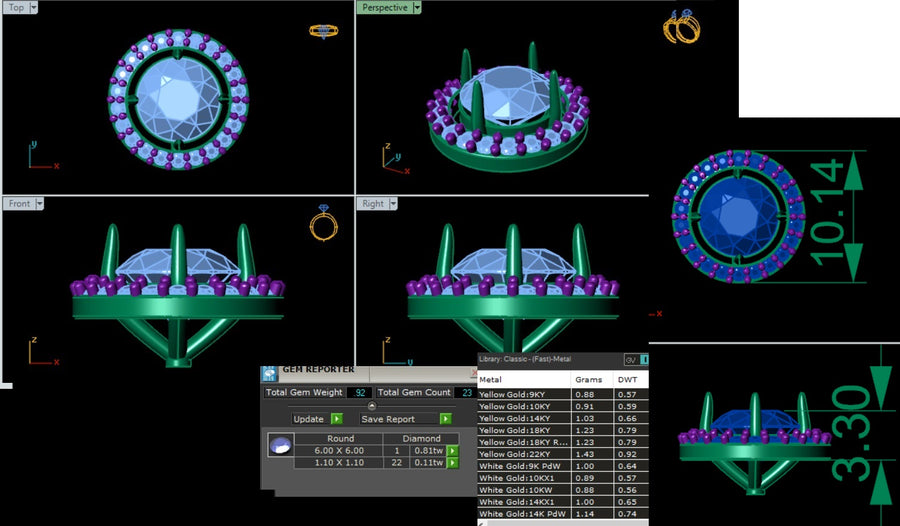Open the Right viewport dropdown arrow
Image resolution: width=900 pixels, height=526 pixels.
(x=393, y=203)
